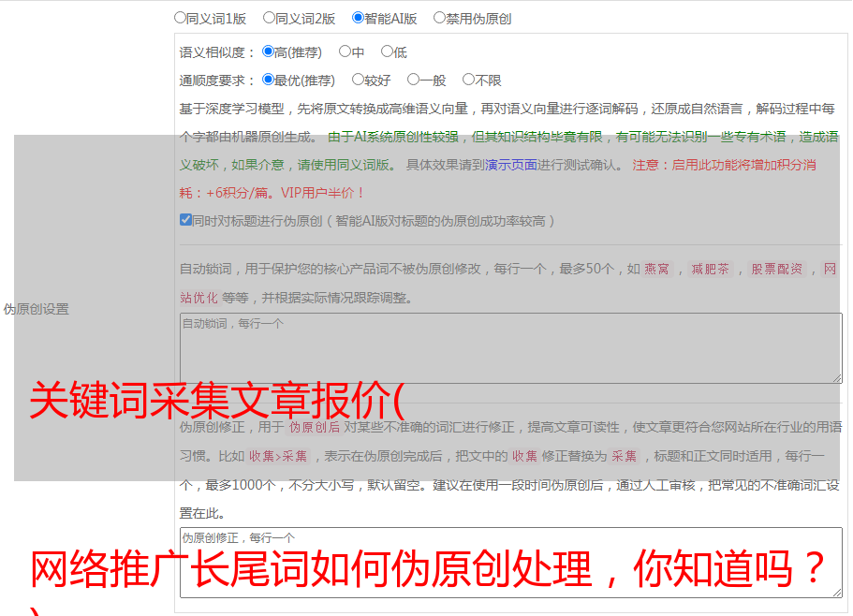Click the 减肥茶 example keyword
The height and width of the screenshot is (616, 853).
point(710,269)
